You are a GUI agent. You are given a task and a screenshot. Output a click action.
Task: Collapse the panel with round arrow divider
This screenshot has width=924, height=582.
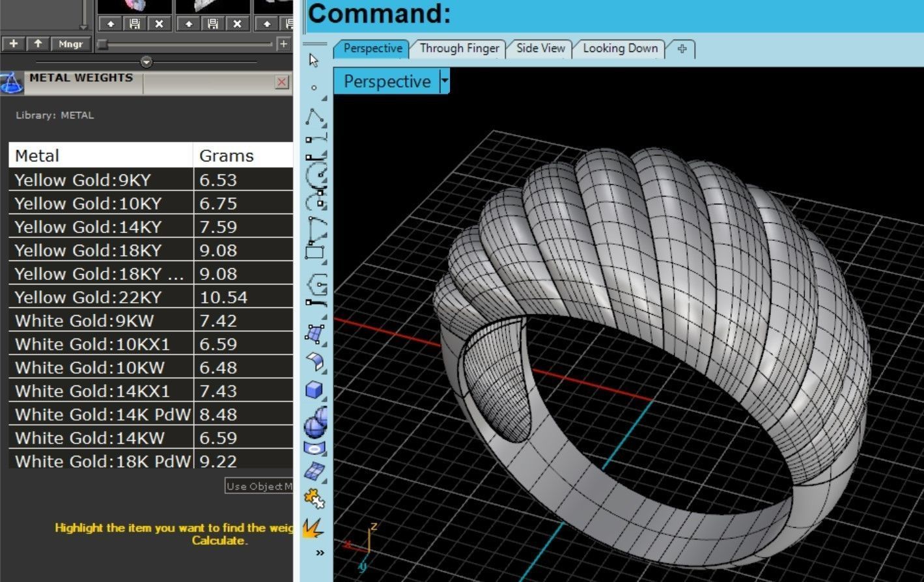pyautogui.click(x=147, y=62)
